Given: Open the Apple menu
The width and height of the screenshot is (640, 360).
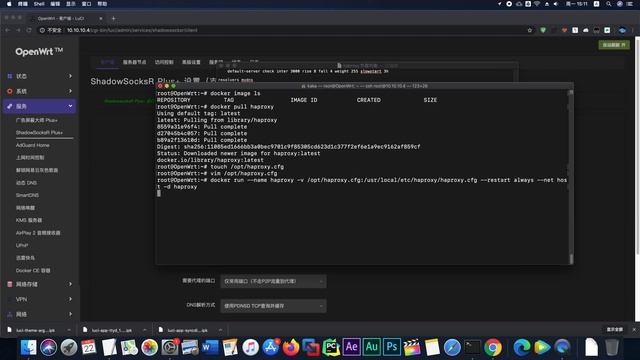Looking at the screenshot, I should pos(9,4).
